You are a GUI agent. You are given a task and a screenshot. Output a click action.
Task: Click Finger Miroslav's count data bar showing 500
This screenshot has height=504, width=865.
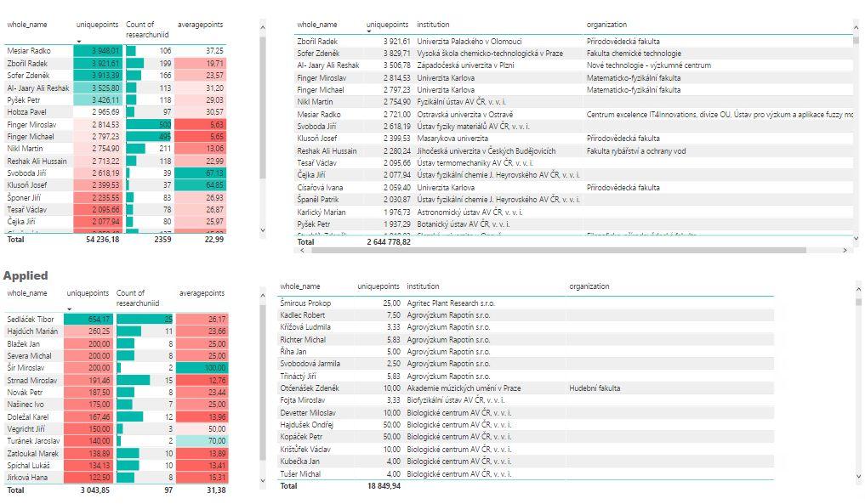coord(149,124)
